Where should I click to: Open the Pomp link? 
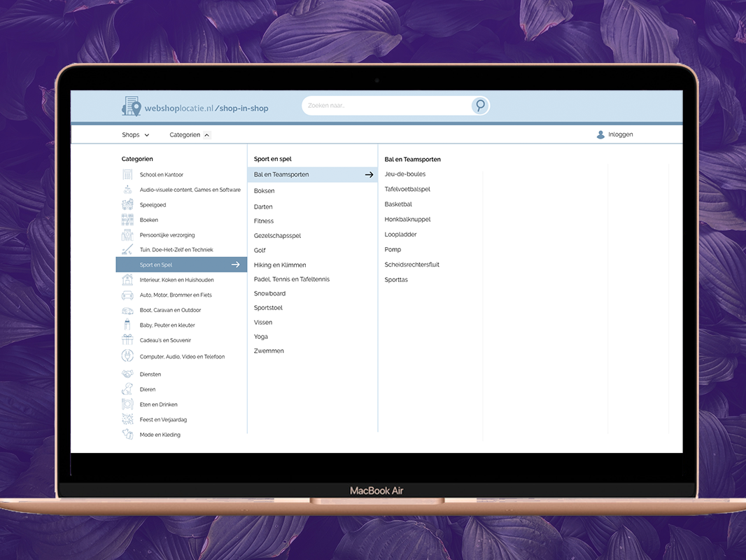[393, 249]
